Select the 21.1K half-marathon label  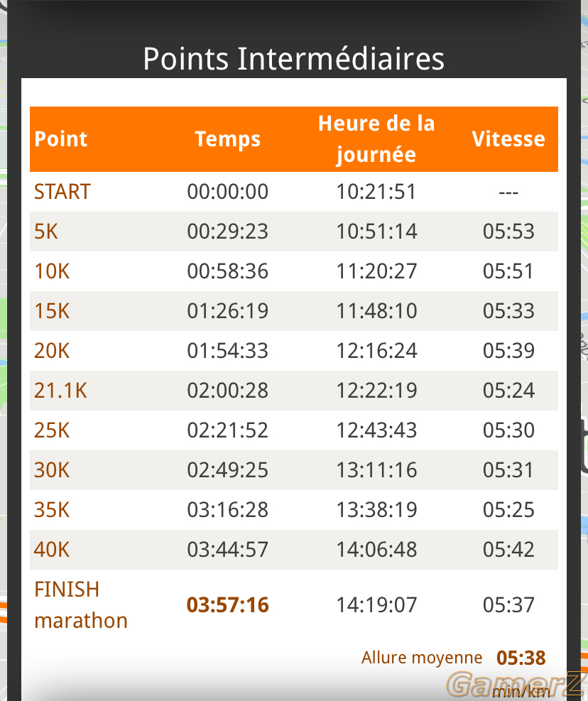click(60, 391)
